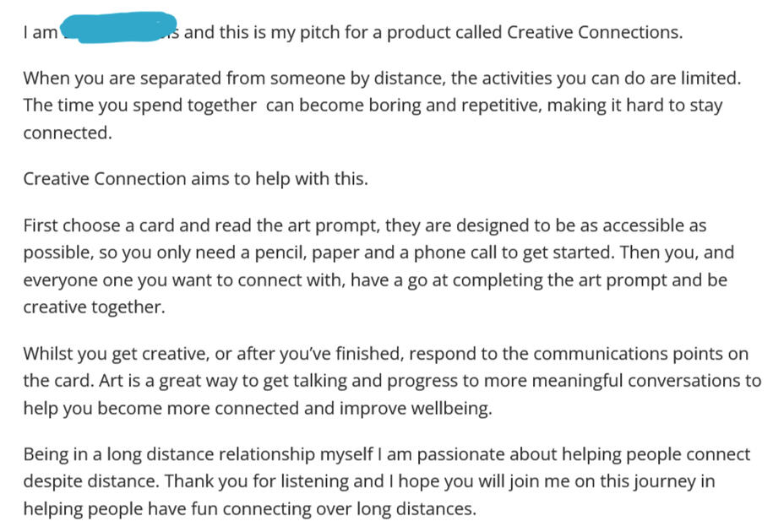Click the word "Whilst" starting fifth paragraph
Screen dimensions: 773x532
click(47, 354)
